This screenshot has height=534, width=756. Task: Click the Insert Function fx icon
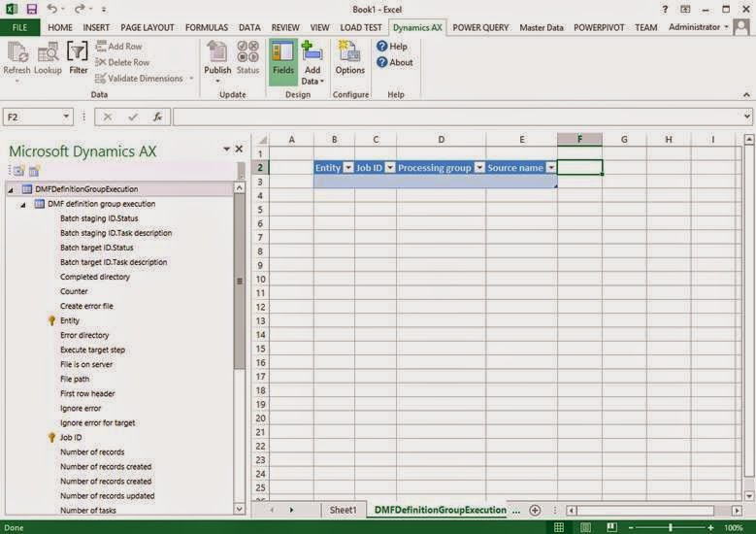pyautogui.click(x=157, y=117)
